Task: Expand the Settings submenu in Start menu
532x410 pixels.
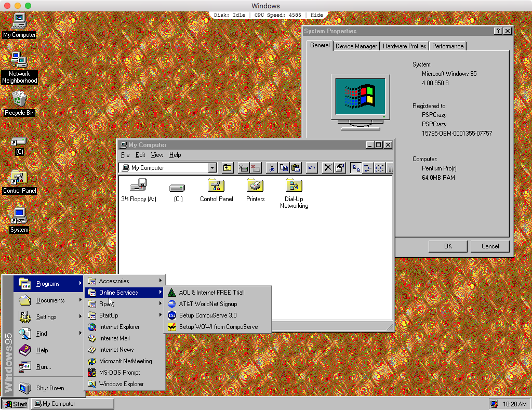Action: coord(49,317)
